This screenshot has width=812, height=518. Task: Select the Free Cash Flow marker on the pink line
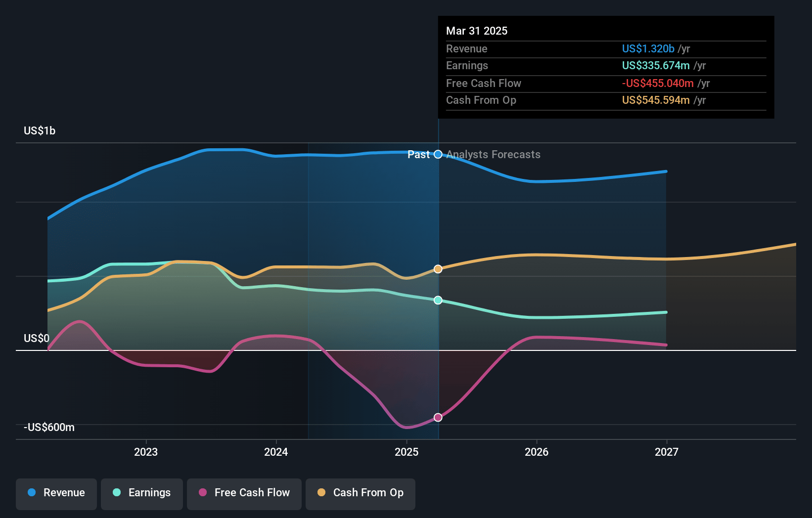pyautogui.click(x=438, y=418)
